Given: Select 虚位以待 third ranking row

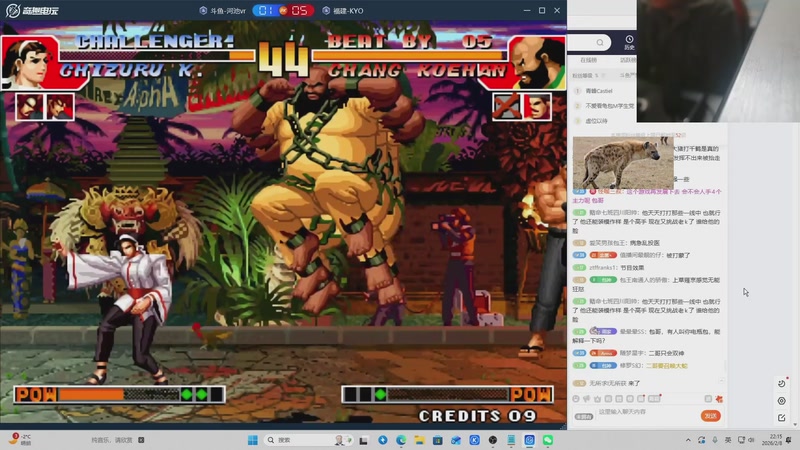Looking at the screenshot, I should 596,121.
